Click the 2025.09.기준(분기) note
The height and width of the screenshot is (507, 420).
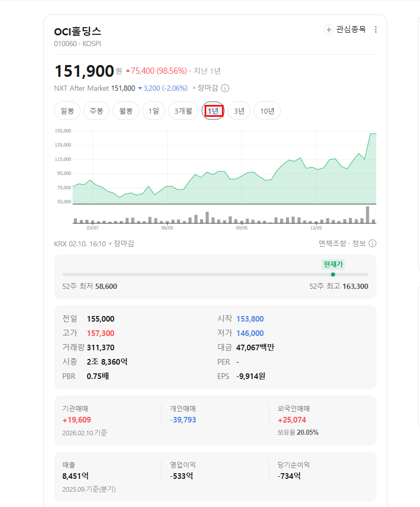point(89,489)
